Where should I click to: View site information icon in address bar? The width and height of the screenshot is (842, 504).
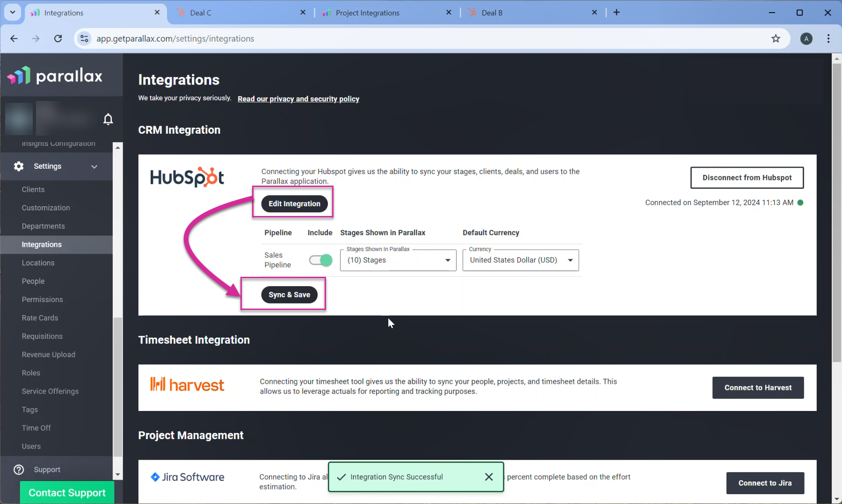[84, 38]
